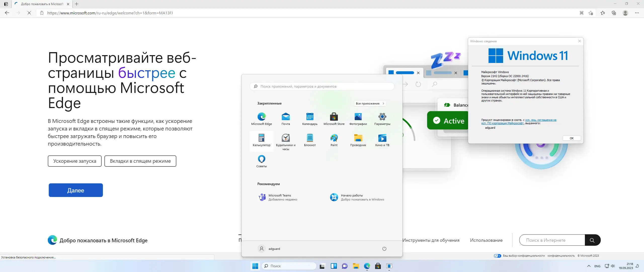Screen dimensions: 644x272
Task: Show hidden system tray icons chevron
Action: pyautogui.click(x=589, y=266)
